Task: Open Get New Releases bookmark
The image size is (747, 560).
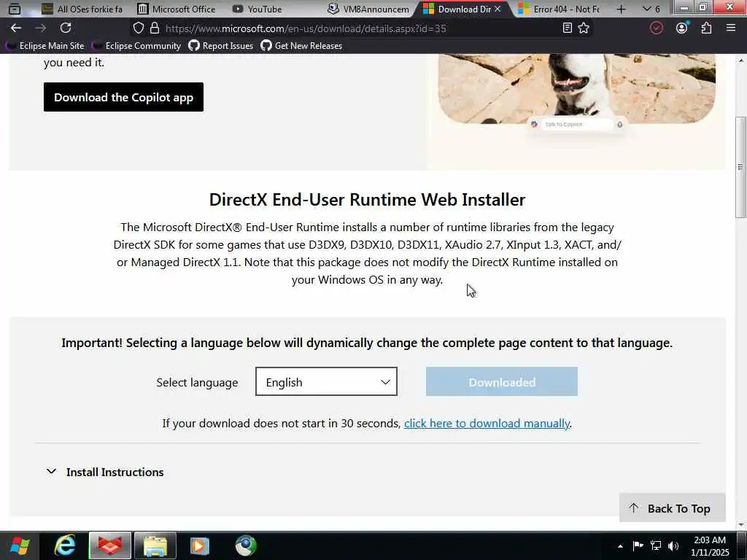Action: (x=301, y=46)
